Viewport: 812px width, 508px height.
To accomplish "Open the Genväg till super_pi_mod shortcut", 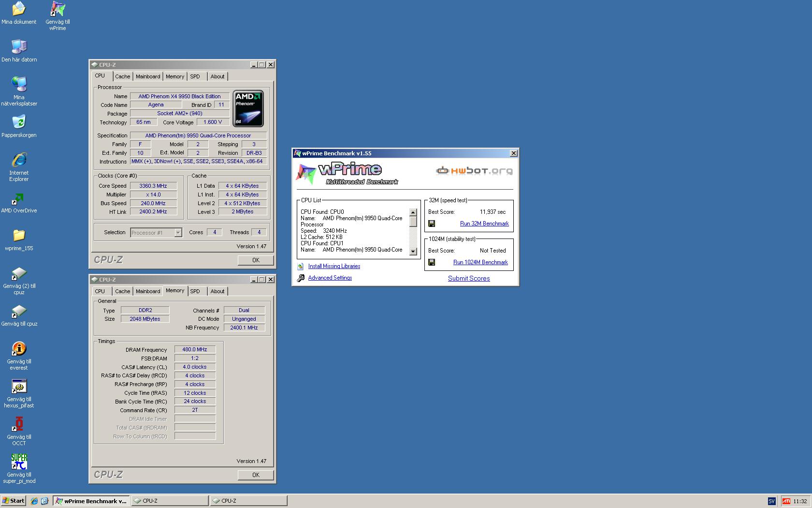I will 19,469.
